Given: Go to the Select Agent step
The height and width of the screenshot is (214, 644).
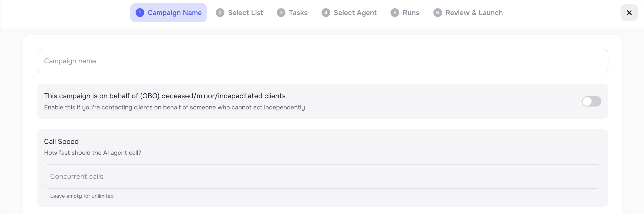Looking at the screenshot, I should [x=355, y=13].
